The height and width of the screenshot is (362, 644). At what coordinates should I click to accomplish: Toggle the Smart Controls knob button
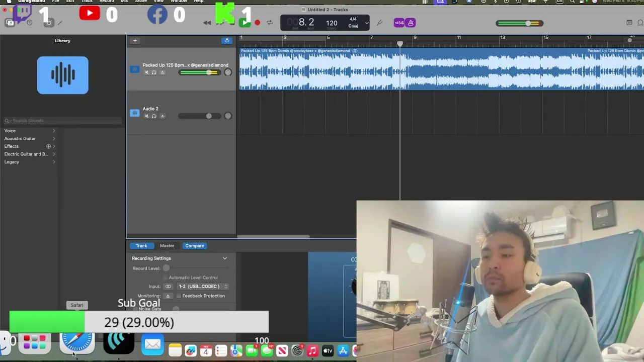point(49,23)
